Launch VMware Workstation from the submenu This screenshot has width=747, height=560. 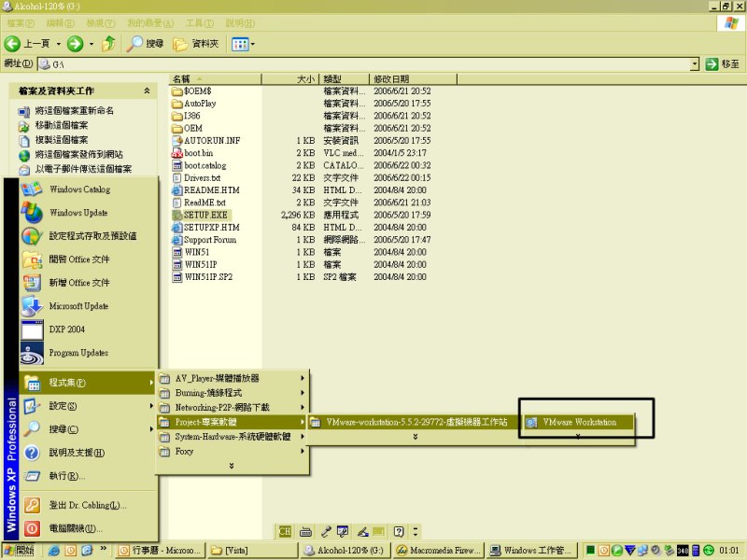pyautogui.click(x=579, y=422)
